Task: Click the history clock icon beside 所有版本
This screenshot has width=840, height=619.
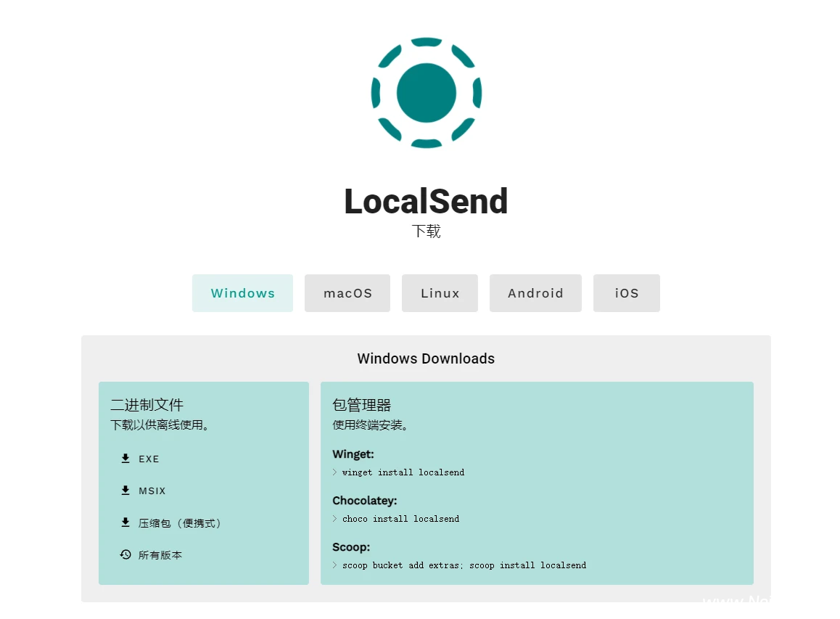Action: (x=125, y=554)
